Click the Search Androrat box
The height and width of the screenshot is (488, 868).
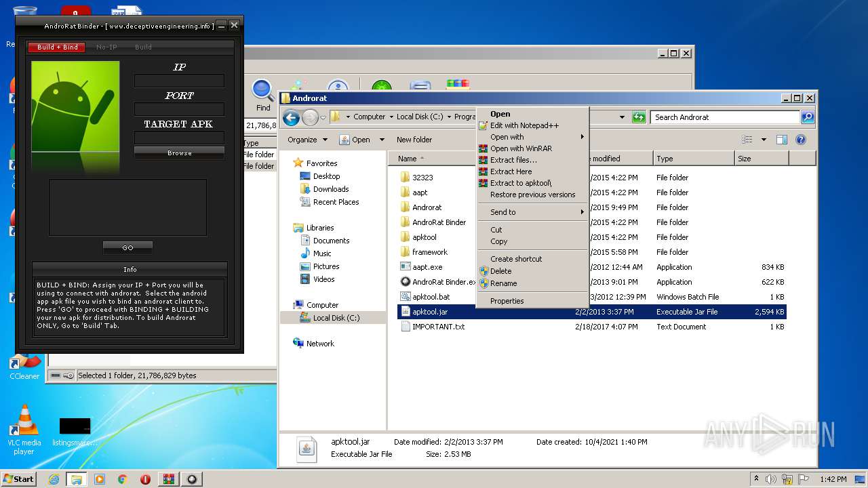click(x=726, y=117)
